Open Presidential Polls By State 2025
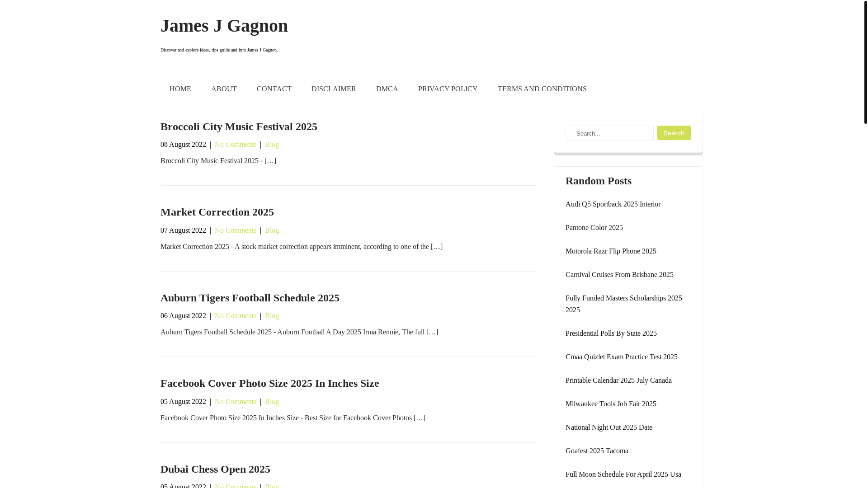This screenshot has width=868, height=488. (x=611, y=333)
